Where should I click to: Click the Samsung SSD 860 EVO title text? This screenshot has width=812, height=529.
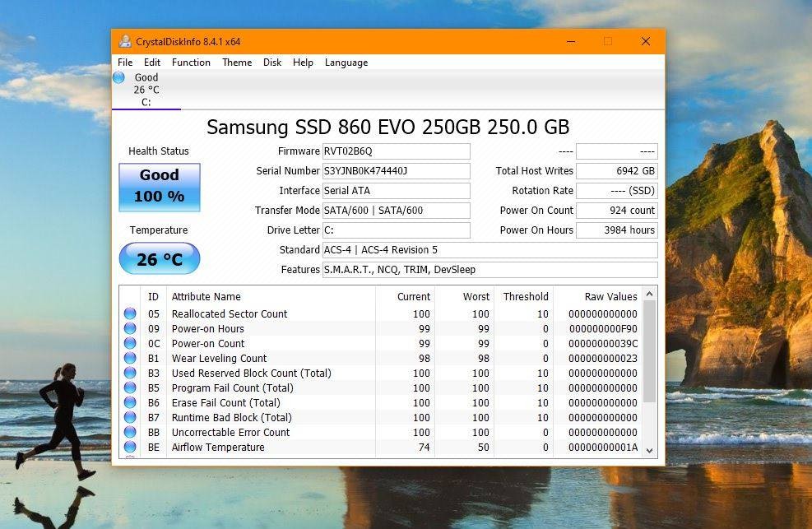[387, 127]
